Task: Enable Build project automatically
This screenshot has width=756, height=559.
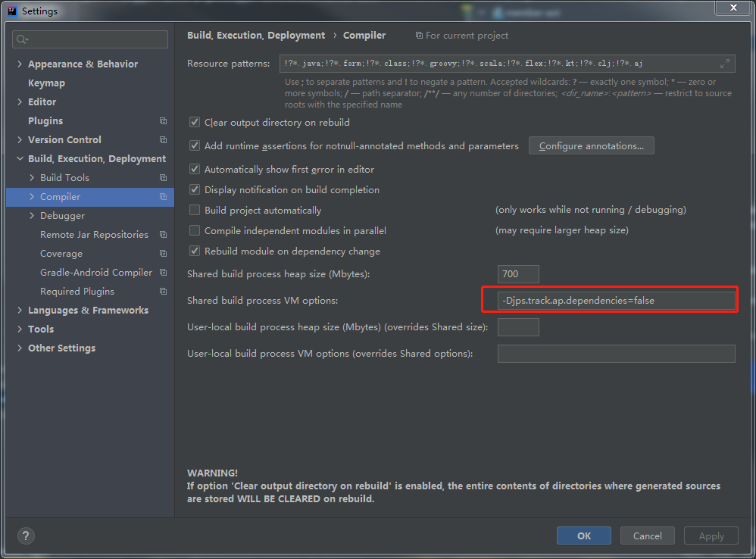Action: pos(195,210)
